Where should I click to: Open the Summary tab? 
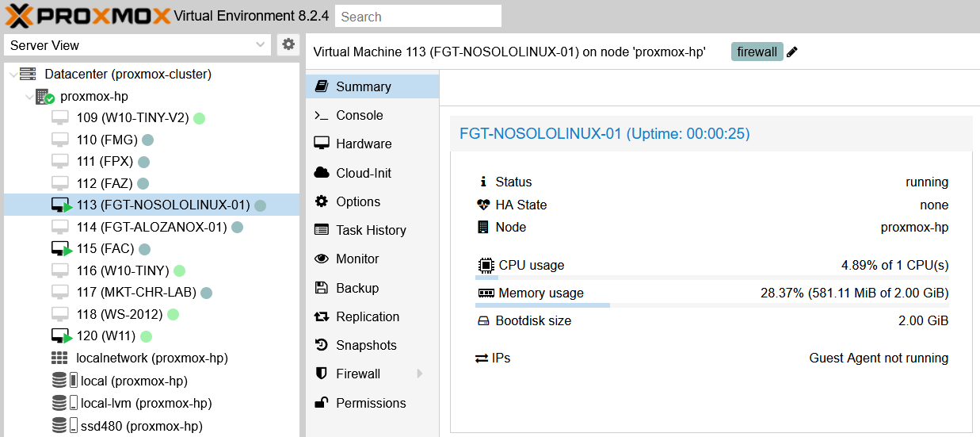point(372,86)
